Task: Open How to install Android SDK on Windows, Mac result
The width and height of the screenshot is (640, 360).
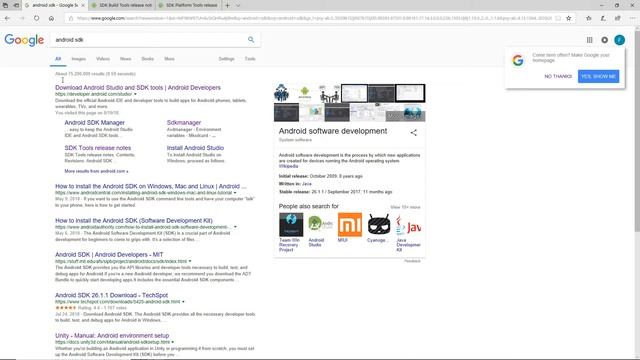Action: pos(151,186)
